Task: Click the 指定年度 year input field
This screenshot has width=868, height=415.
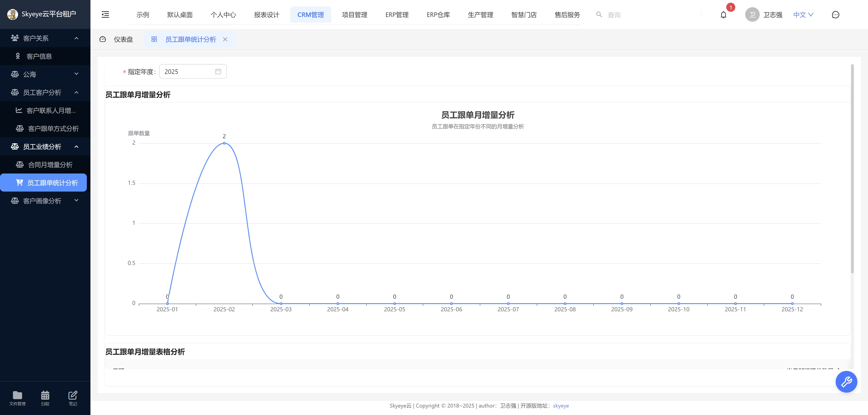Action: (193, 71)
